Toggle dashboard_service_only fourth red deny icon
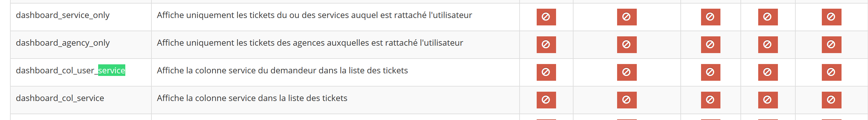Screen dimensions: 868x120 (768, 17)
